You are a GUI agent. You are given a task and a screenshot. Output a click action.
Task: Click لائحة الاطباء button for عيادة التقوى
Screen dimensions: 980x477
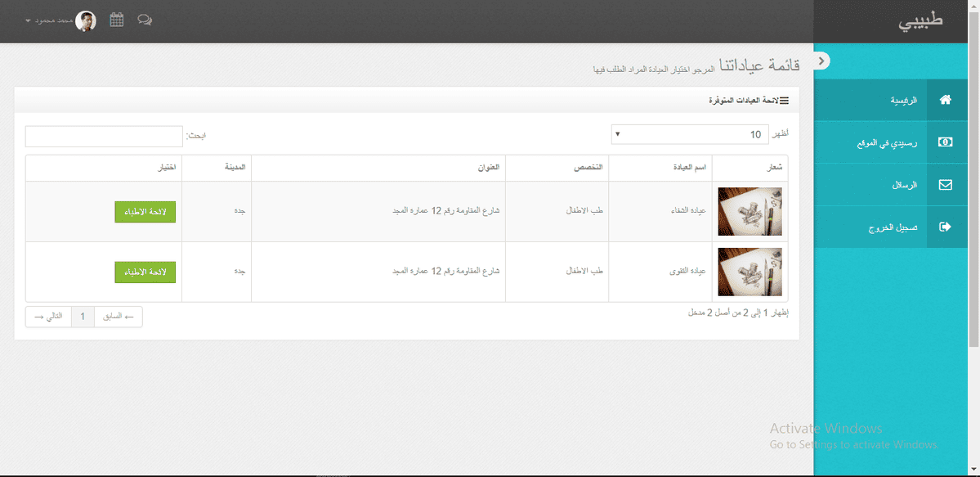click(x=145, y=272)
